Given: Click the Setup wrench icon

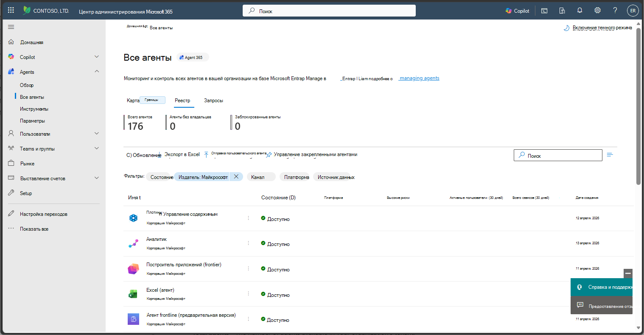Looking at the screenshot, I should 11,193.
